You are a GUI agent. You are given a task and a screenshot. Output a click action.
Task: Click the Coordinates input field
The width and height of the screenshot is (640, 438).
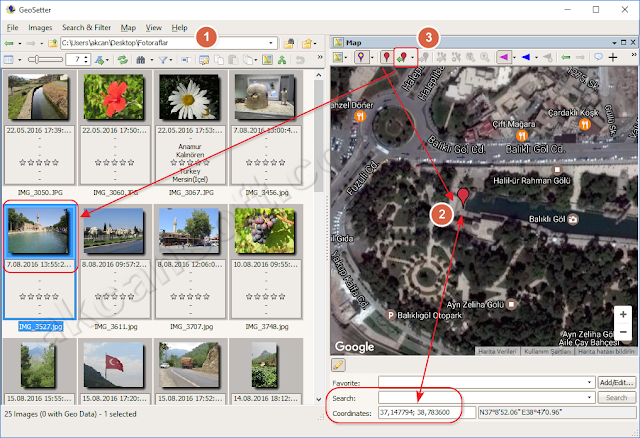pos(427,412)
